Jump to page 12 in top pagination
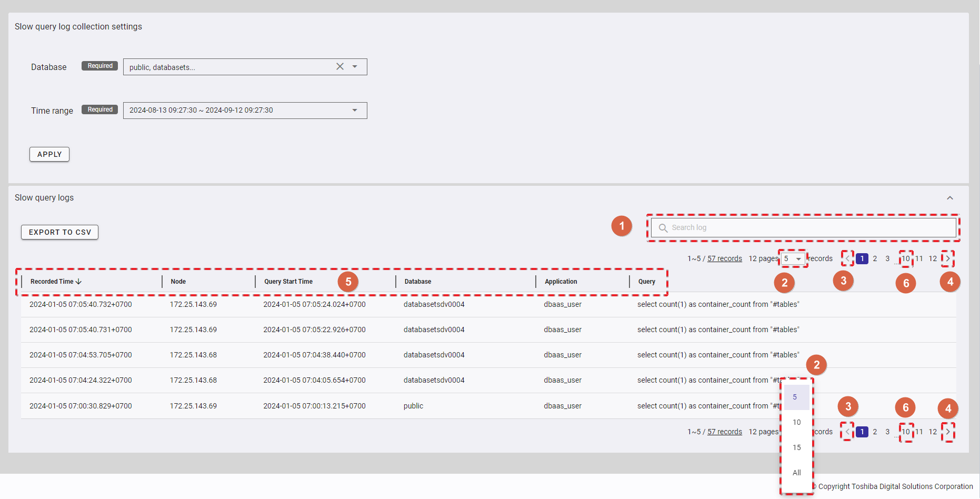 pos(933,258)
